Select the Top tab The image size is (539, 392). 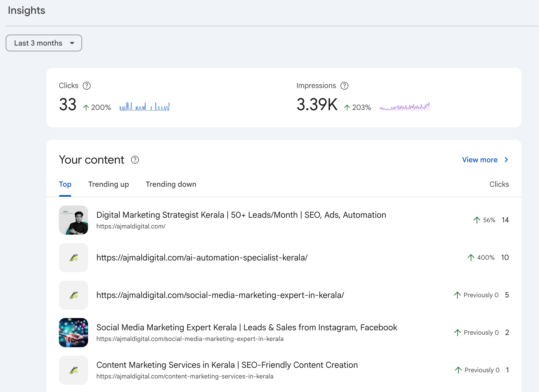click(x=65, y=184)
